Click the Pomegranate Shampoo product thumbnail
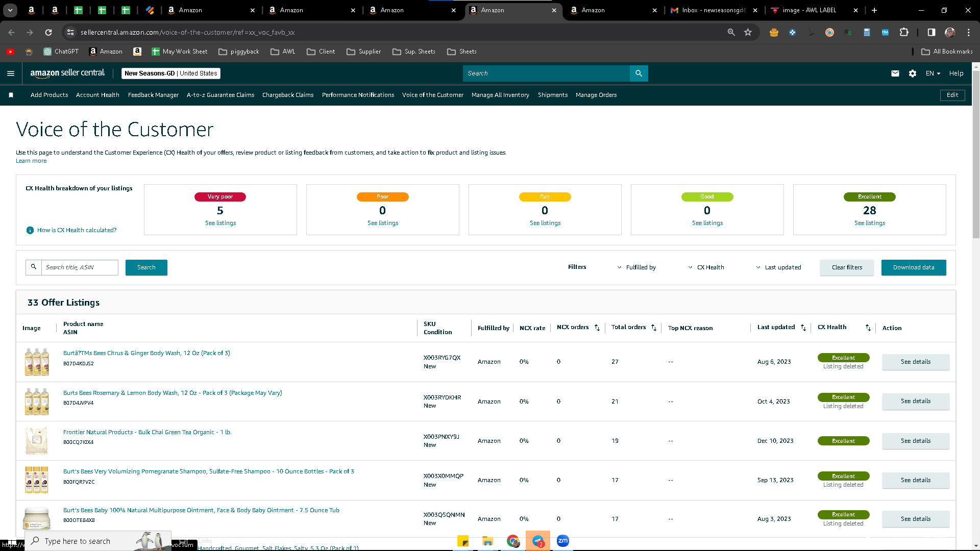Screen dimensions: 980x551 click(x=37, y=480)
